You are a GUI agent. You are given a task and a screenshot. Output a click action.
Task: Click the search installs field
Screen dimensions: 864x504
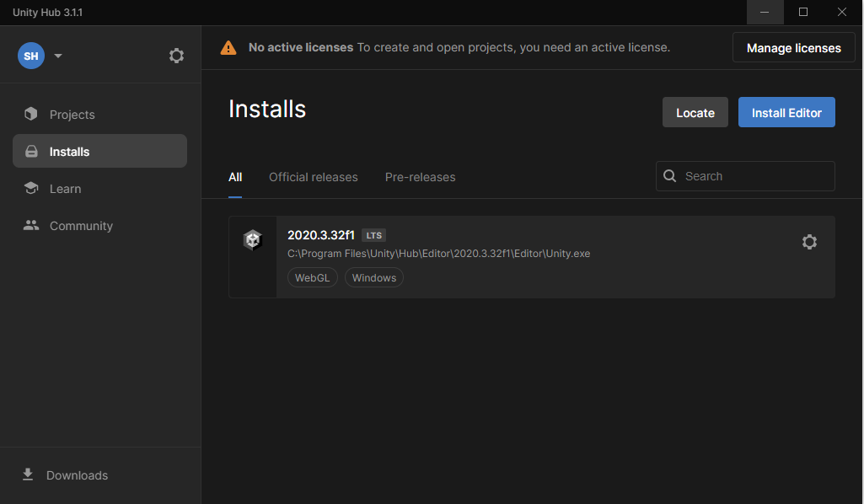pos(745,175)
